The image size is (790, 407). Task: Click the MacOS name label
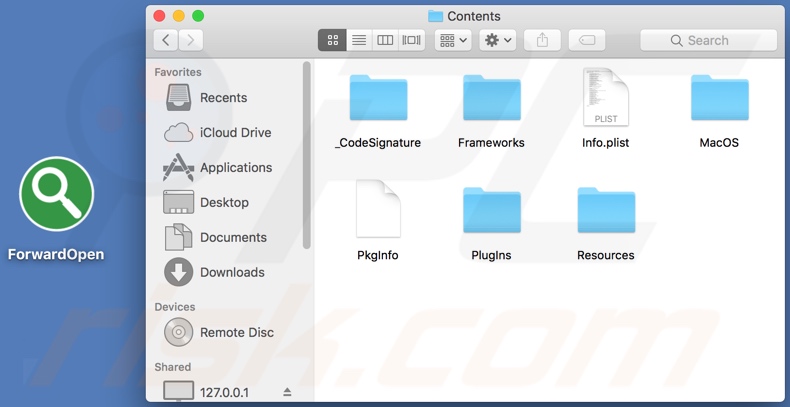point(719,143)
